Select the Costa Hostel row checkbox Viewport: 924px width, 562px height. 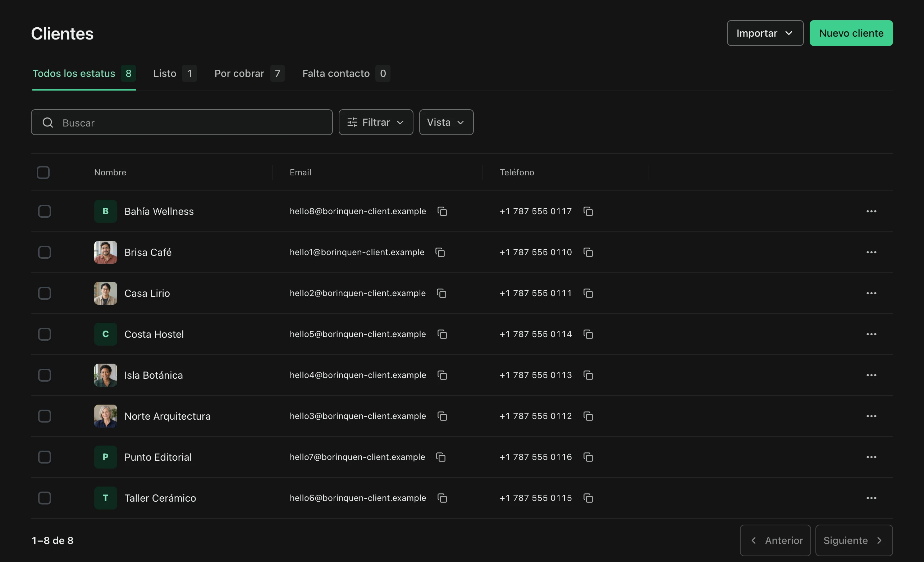(x=45, y=334)
